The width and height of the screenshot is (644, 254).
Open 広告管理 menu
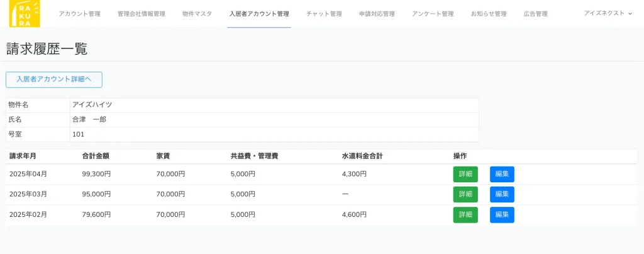pyautogui.click(x=535, y=14)
